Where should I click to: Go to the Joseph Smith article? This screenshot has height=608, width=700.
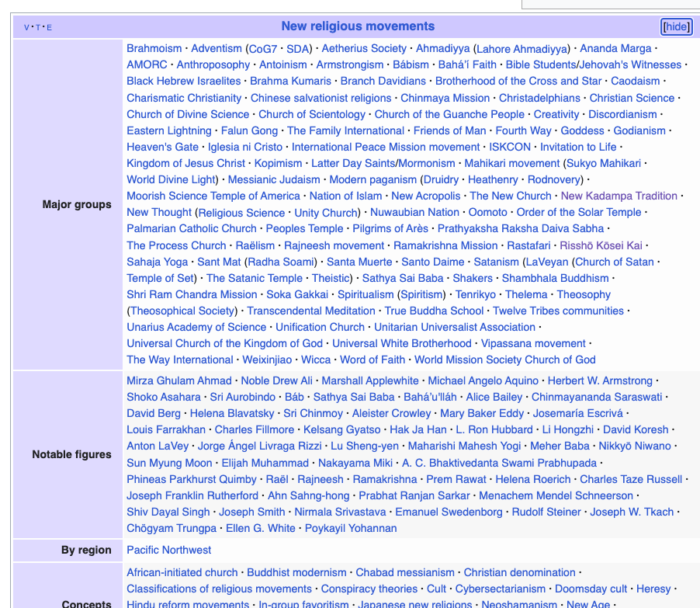pos(251,512)
